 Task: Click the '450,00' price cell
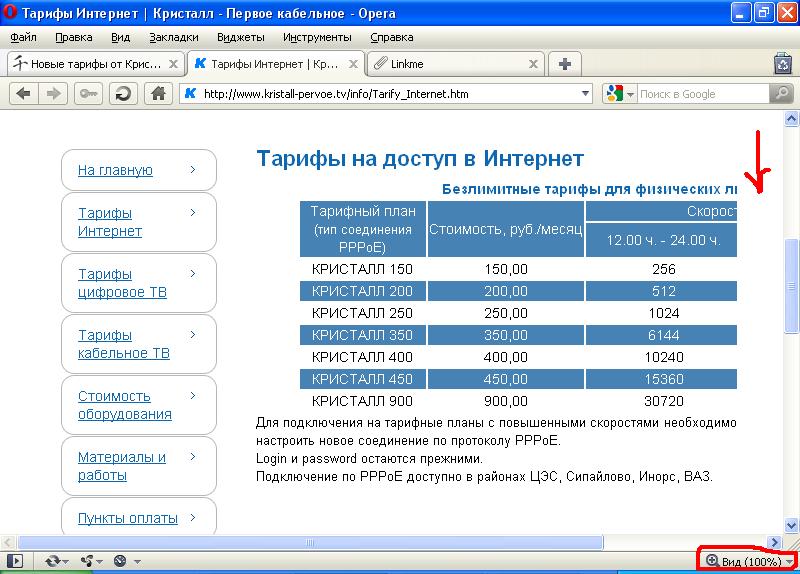coord(506,379)
